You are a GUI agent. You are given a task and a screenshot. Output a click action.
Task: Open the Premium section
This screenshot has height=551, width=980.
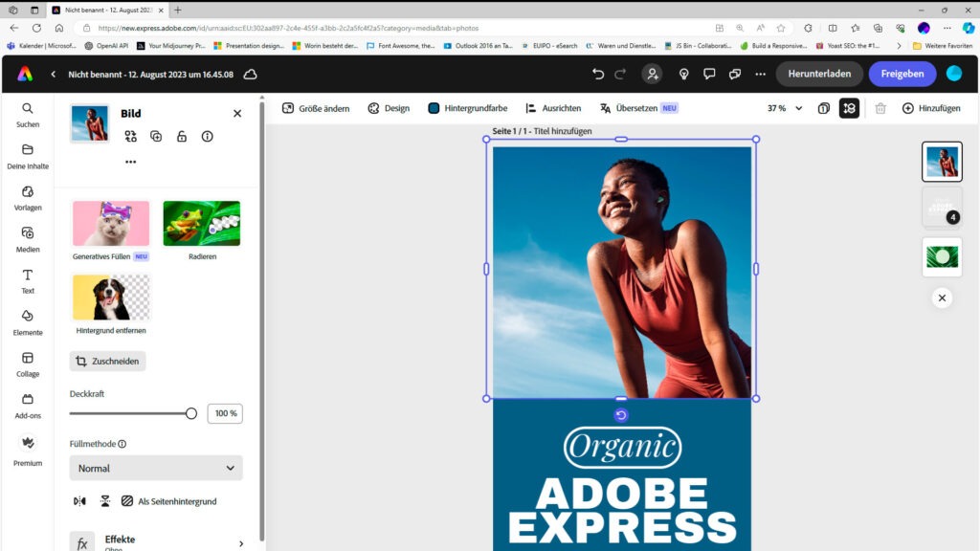click(28, 452)
